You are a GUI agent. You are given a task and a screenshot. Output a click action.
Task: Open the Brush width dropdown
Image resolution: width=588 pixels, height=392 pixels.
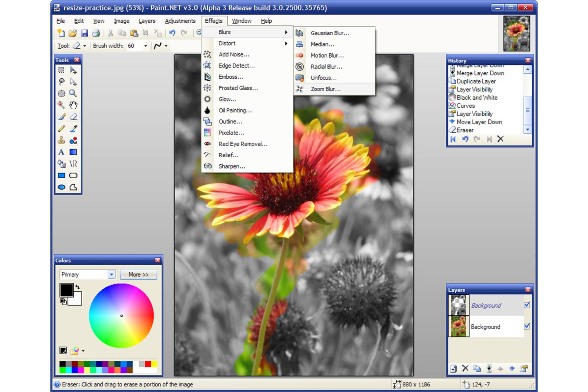[145, 46]
